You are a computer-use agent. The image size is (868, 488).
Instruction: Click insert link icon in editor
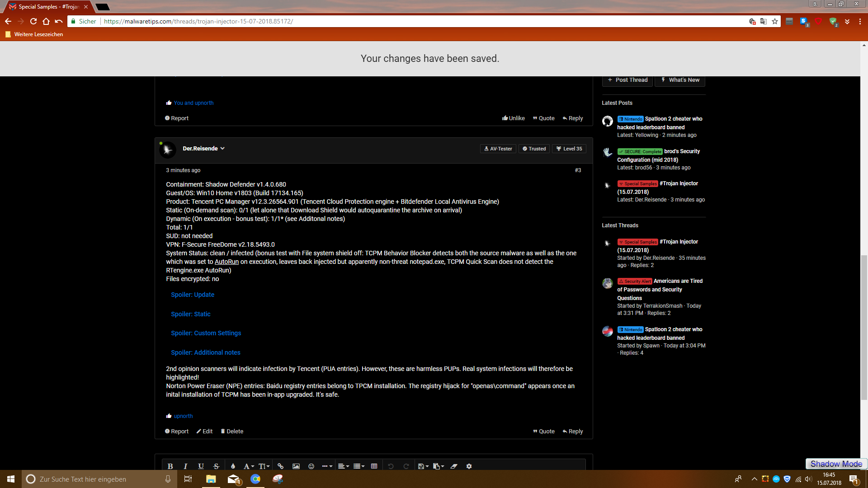tap(280, 466)
